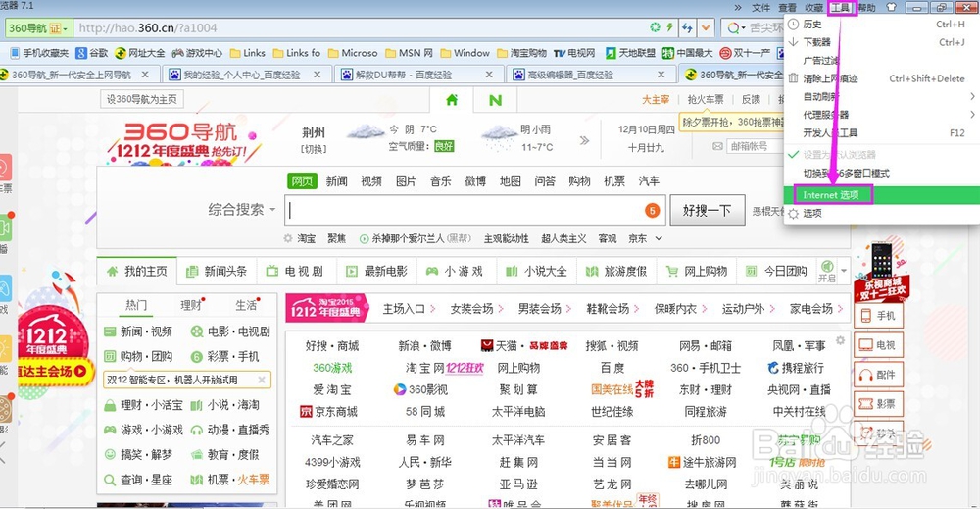980x509 pixels.
Task: Open the 抢火车票 link
Action: pyautogui.click(x=705, y=99)
